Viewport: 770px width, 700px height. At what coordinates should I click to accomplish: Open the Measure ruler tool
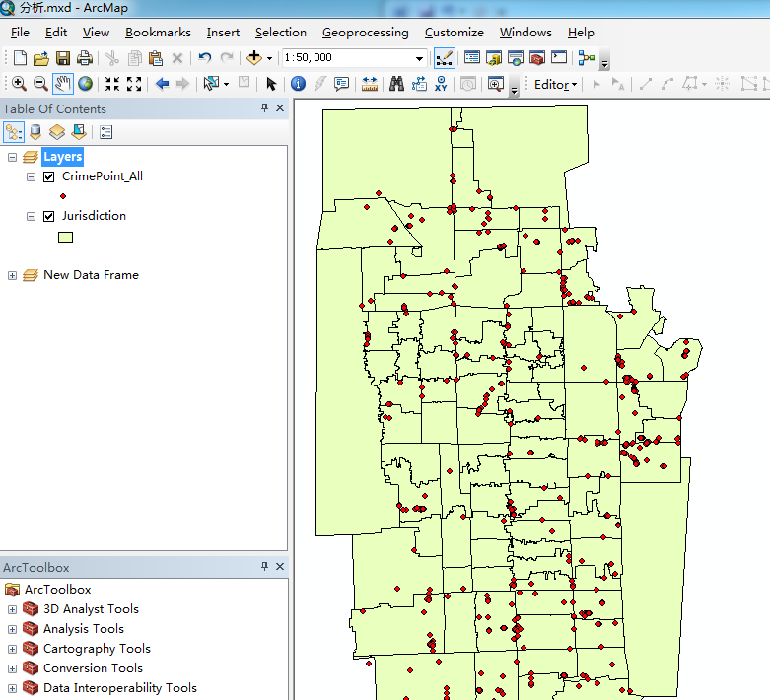pos(370,85)
